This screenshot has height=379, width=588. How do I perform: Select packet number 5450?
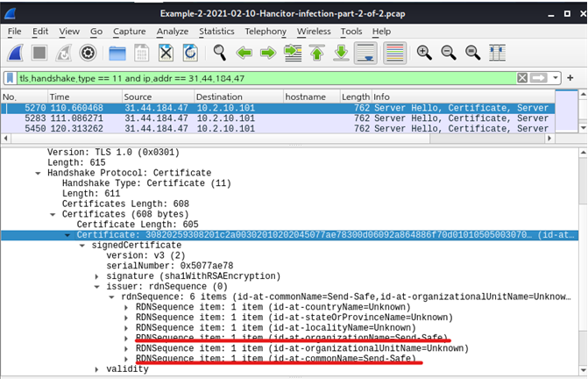click(278, 128)
